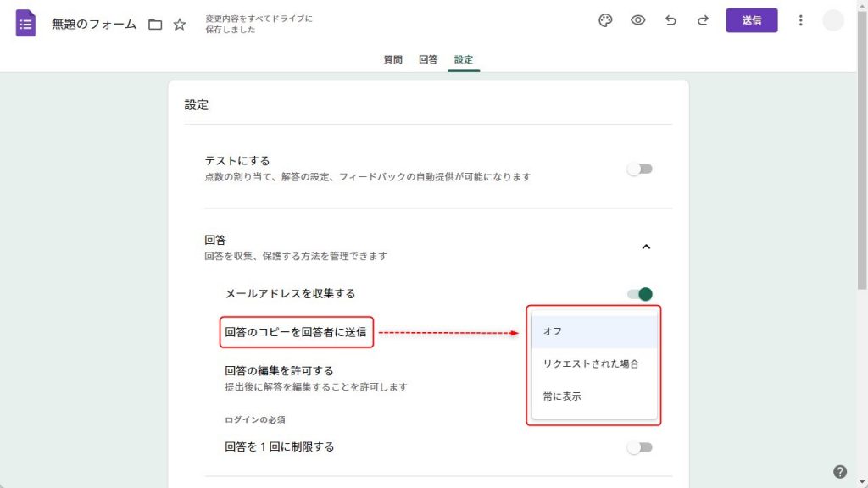The image size is (868, 488).
Task: Disable メールアドレスを収集する toggle
Action: [x=639, y=294]
